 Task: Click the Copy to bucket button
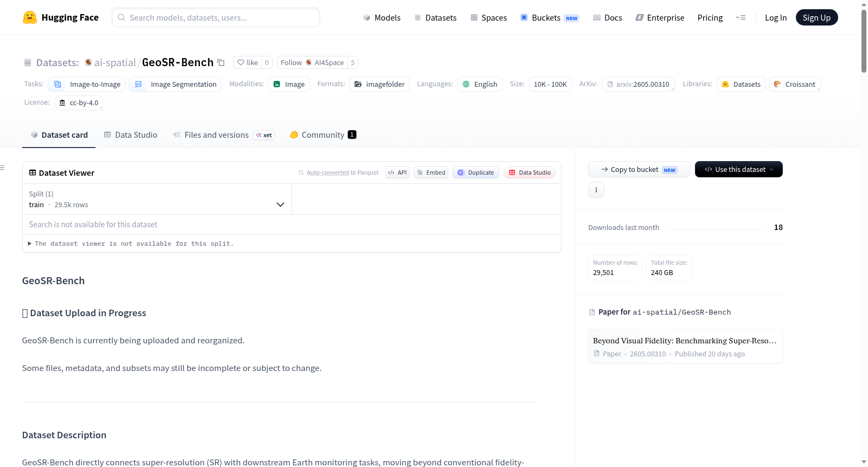639,169
